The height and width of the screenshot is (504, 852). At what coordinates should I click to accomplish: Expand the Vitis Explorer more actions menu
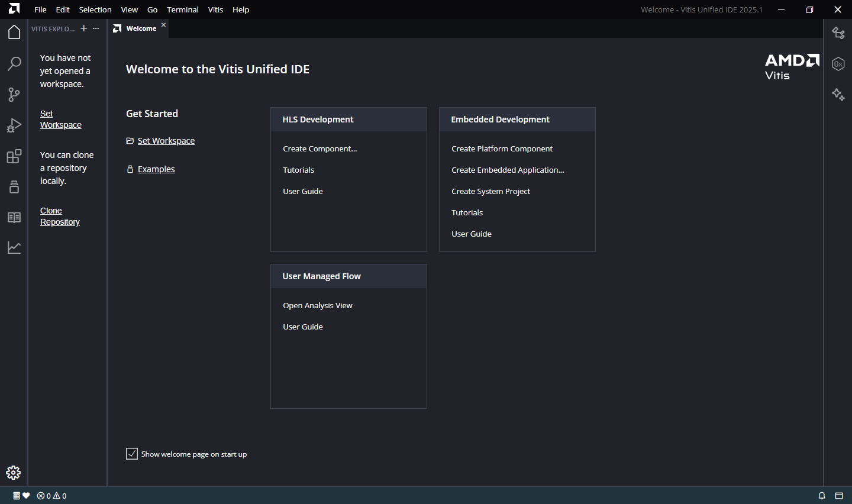(x=96, y=28)
